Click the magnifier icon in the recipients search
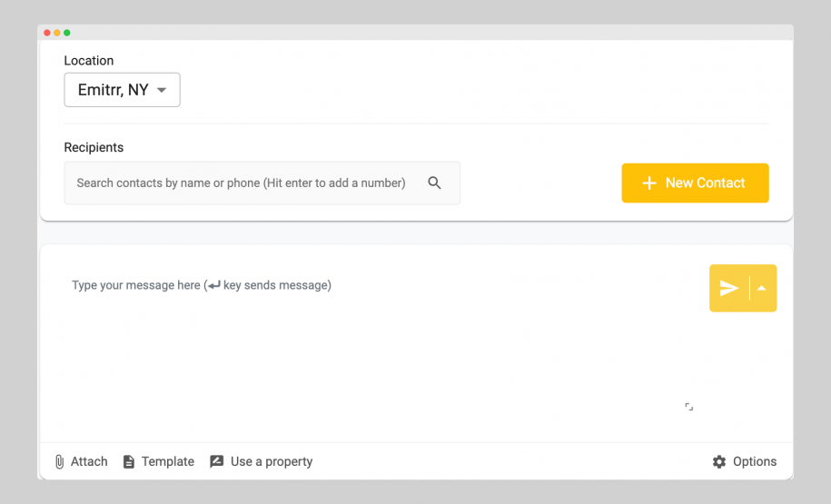 pyautogui.click(x=434, y=183)
